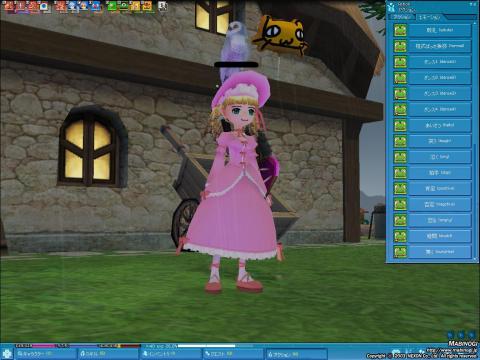Click the frog icon beside the first emotion entry
Image resolution: width=480 pixels, height=360 pixels.
pyautogui.click(x=400, y=30)
